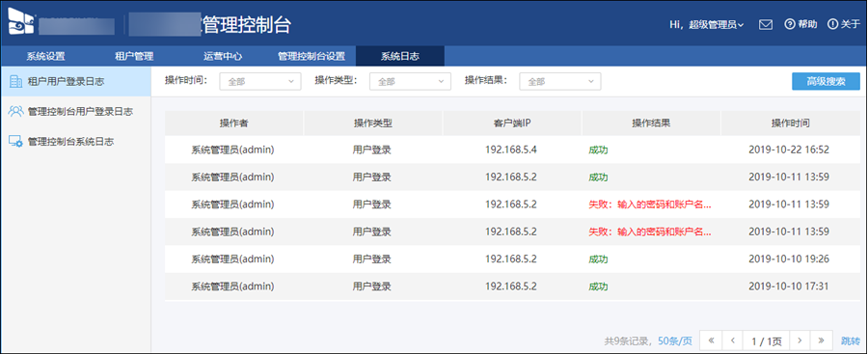868x354 pixels.
Task: Switch to the 系统设置 tab
Action: 46,56
